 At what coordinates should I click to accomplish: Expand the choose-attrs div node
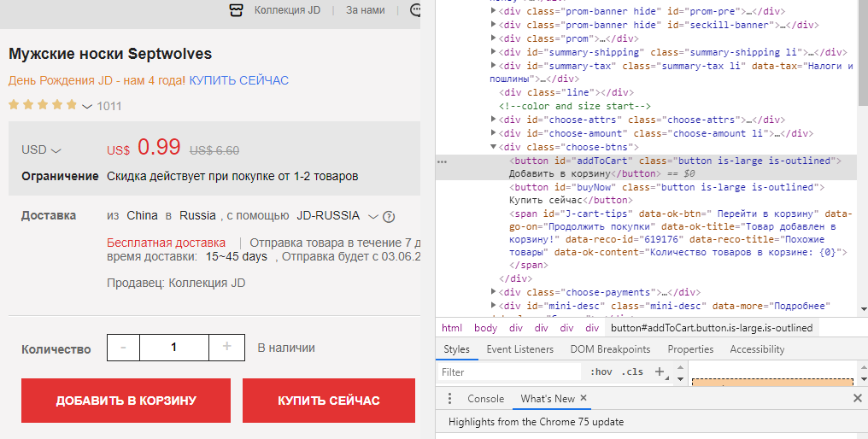click(493, 120)
